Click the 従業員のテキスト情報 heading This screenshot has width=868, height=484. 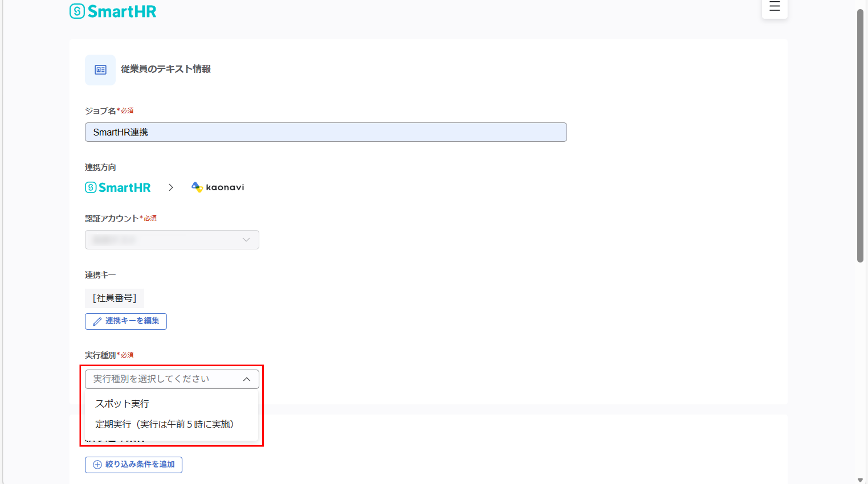click(x=166, y=69)
